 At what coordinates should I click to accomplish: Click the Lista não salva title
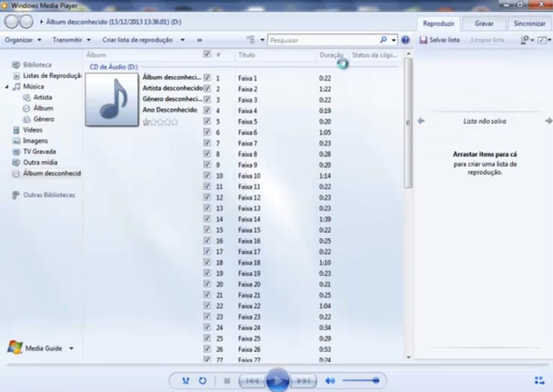point(484,121)
